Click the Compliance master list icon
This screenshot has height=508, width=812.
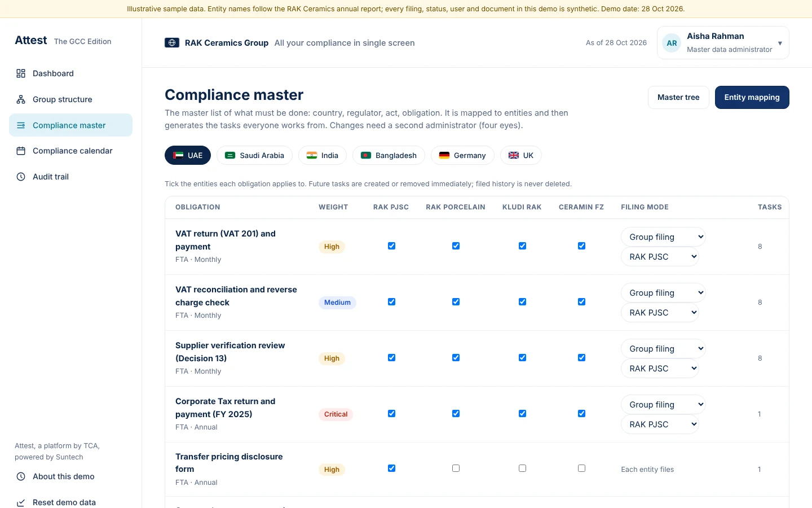tap(21, 125)
